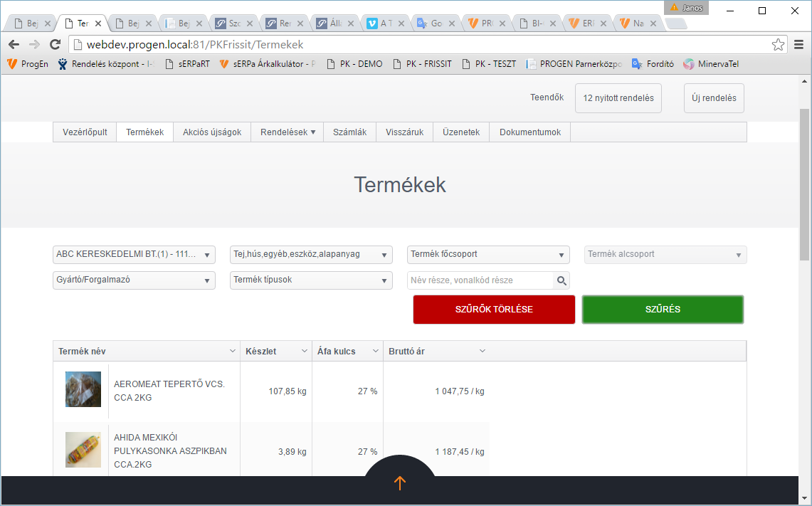Open the sERPaRT bookmark
The height and width of the screenshot is (506, 812).
[x=187, y=64]
